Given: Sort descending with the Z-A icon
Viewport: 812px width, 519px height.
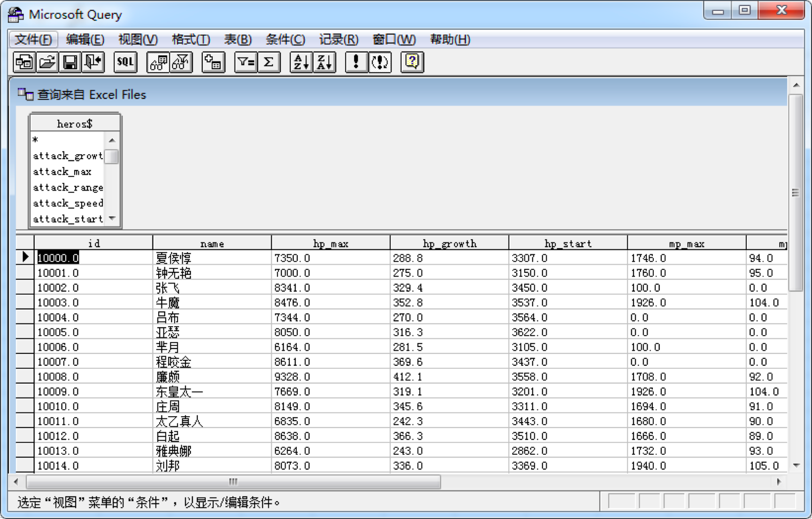Looking at the screenshot, I should tap(325, 62).
